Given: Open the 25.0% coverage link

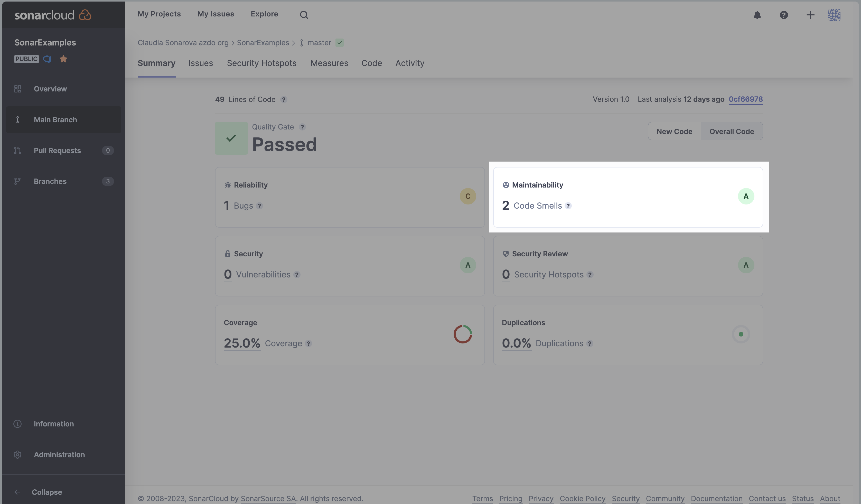Looking at the screenshot, I should (242, 343).
